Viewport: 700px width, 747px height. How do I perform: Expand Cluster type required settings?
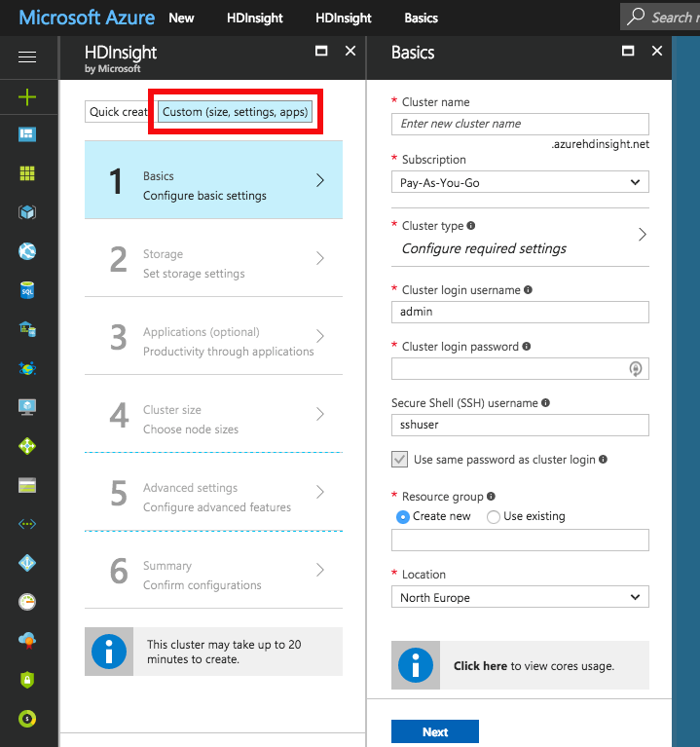[642, 235]
